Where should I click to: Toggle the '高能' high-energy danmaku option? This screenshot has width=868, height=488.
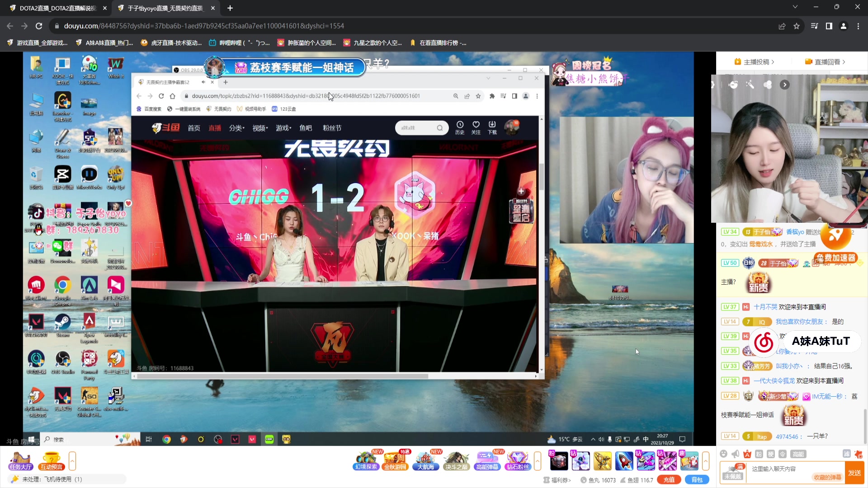(x=798, y=454)
